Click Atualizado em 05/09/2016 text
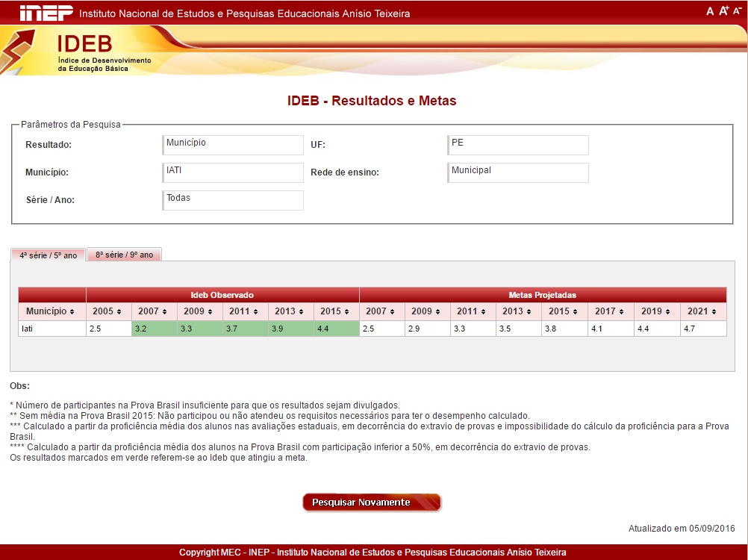 tap(682, 529)
